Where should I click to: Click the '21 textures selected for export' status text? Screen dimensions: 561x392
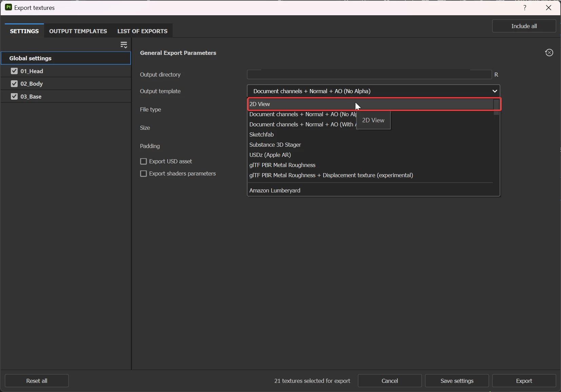click(312, 381)
